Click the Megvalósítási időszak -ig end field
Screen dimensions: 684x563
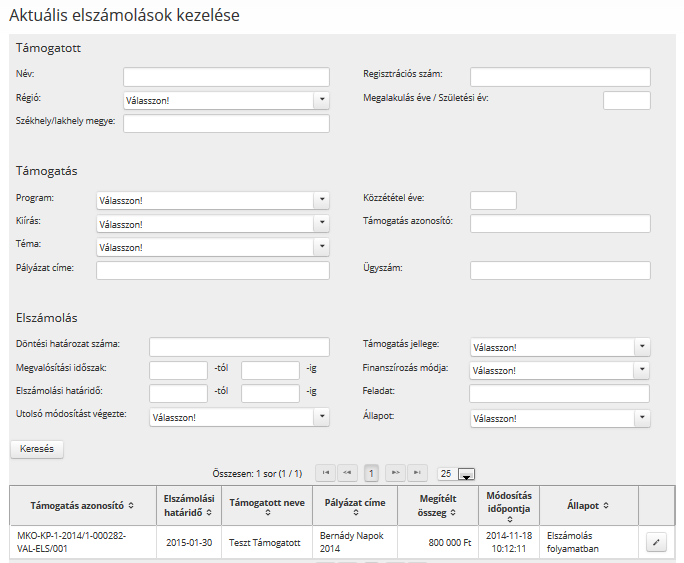coord(270,370)
